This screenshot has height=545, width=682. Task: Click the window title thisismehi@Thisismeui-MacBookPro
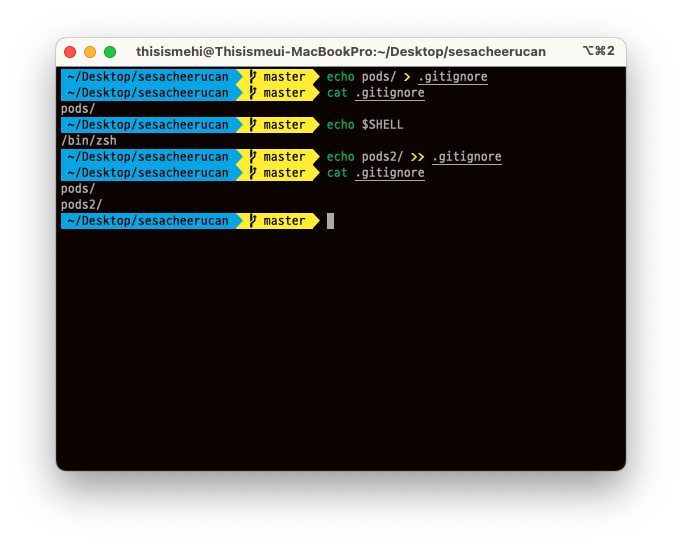click(x=341, y=52)
